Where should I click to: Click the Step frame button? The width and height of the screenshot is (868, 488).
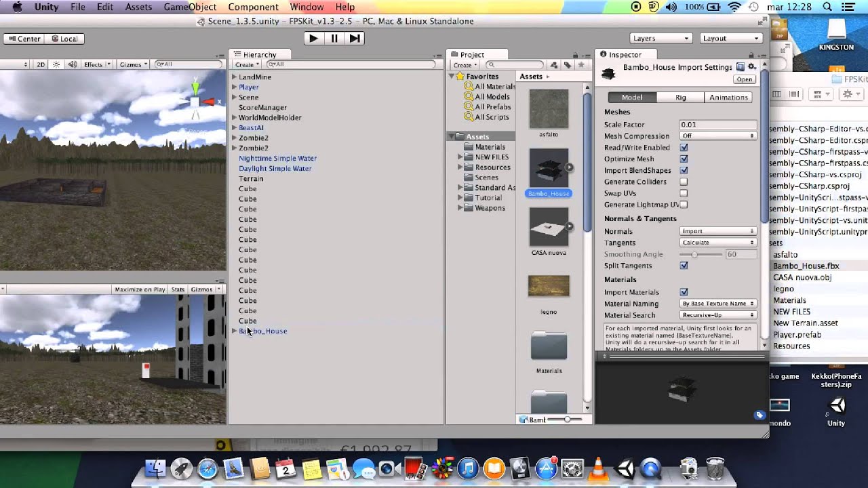click(x=355, y=39)
